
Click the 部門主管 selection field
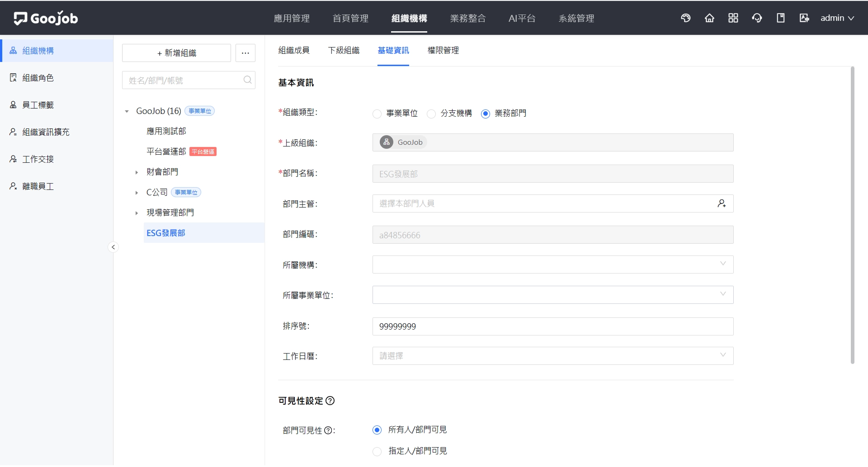(553, 203)
